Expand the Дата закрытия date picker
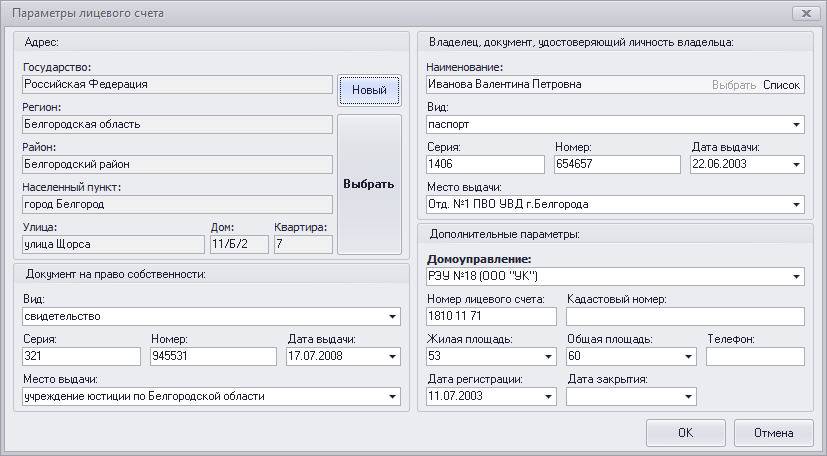 pos(688,397)
